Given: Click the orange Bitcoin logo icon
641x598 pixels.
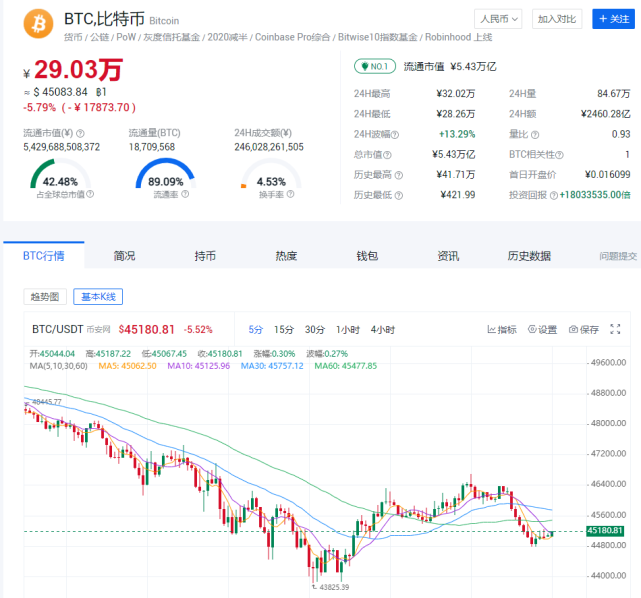Looking at the screenshot, I should point(38,23).
